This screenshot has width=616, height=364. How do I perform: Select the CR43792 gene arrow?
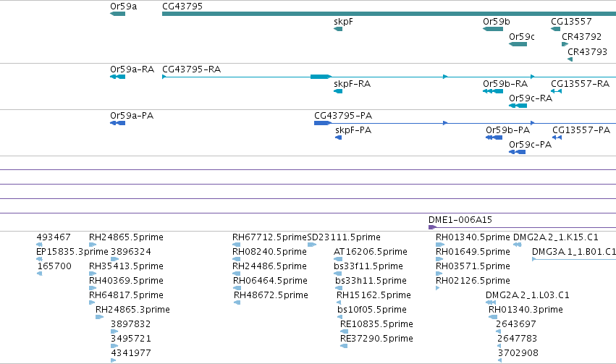click(x=565, y=44)
